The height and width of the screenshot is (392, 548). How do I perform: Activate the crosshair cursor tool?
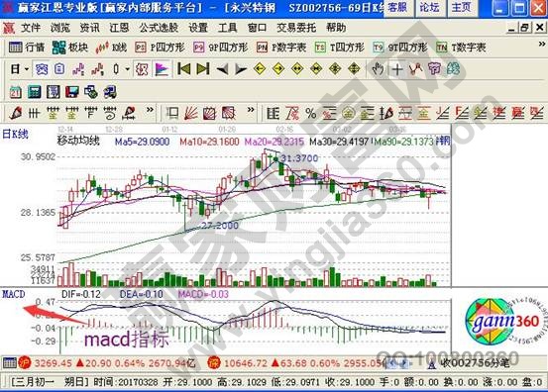pyautogui.click(x=396, y=69)
